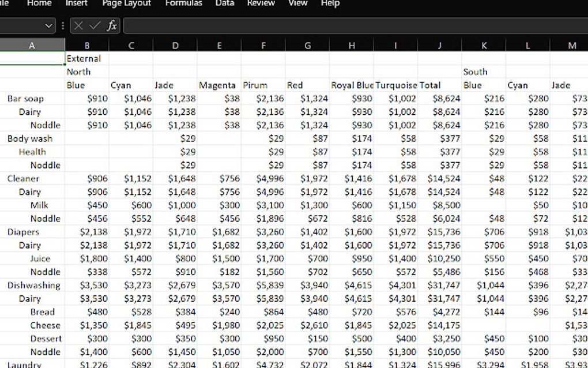The image size is (588, 368).
Task: Open the Formulas ribbon tab
Action: [183, 3]
